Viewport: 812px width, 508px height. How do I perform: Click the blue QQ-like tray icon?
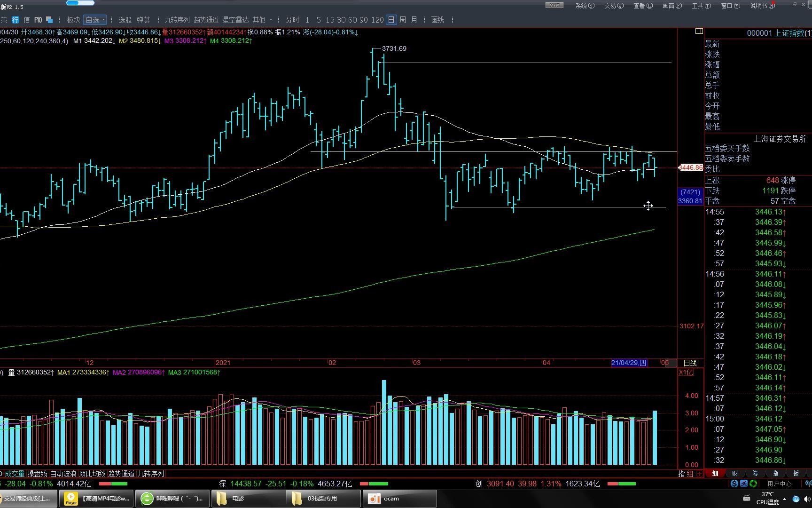(x=796, y=499)
